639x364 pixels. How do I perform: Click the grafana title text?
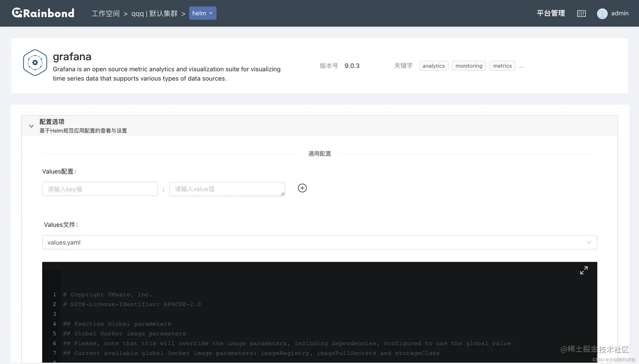[72, 57]
